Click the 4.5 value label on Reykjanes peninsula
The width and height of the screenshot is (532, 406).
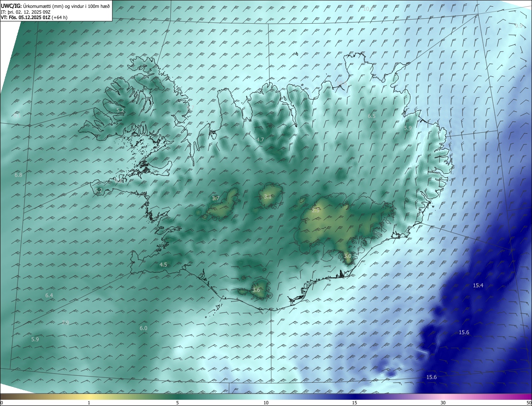163,264
